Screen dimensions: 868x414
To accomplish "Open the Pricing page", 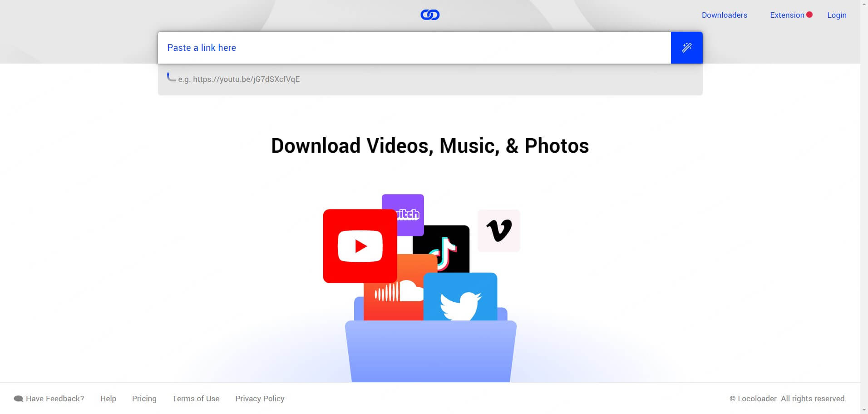I will click(144, 399).
